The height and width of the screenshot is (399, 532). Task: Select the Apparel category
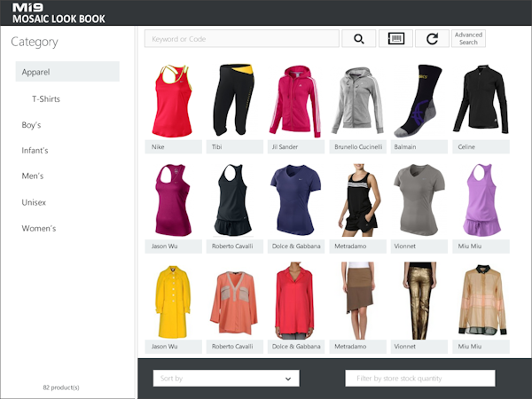tap(67, 72)
